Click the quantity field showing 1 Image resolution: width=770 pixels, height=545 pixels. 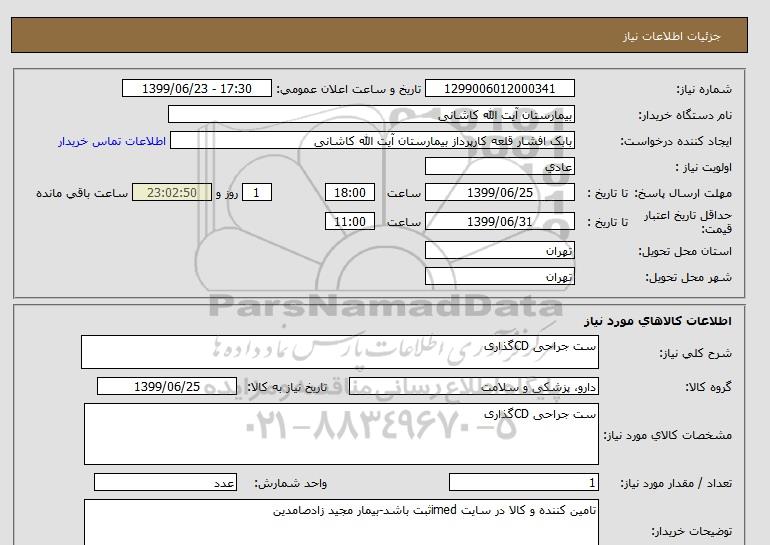tap(523, 483)
